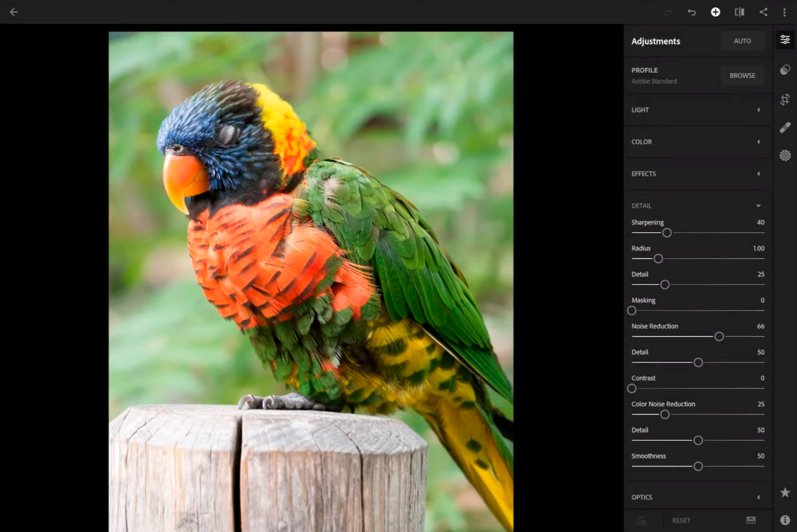Click the icon right of Reset

[x=751, y=520]
